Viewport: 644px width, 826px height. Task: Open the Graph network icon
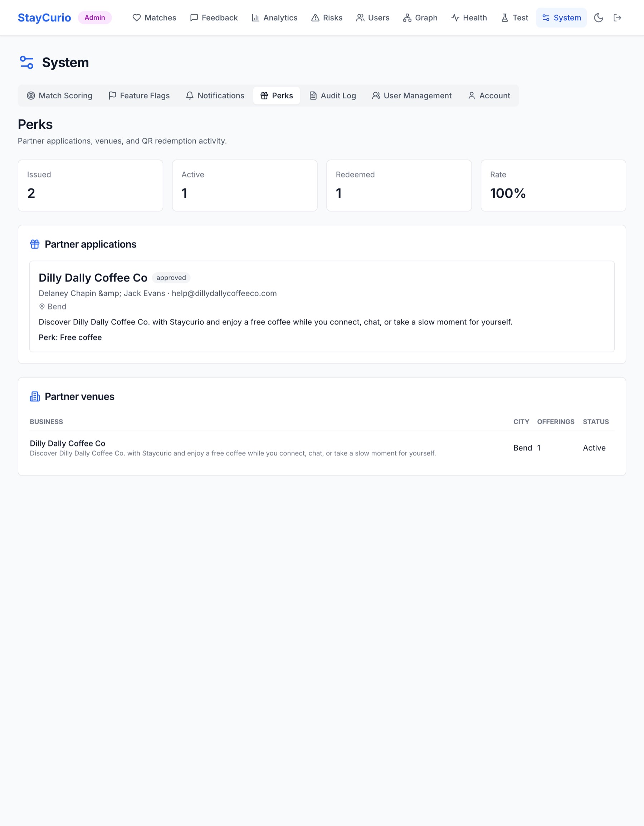(407, 18)
